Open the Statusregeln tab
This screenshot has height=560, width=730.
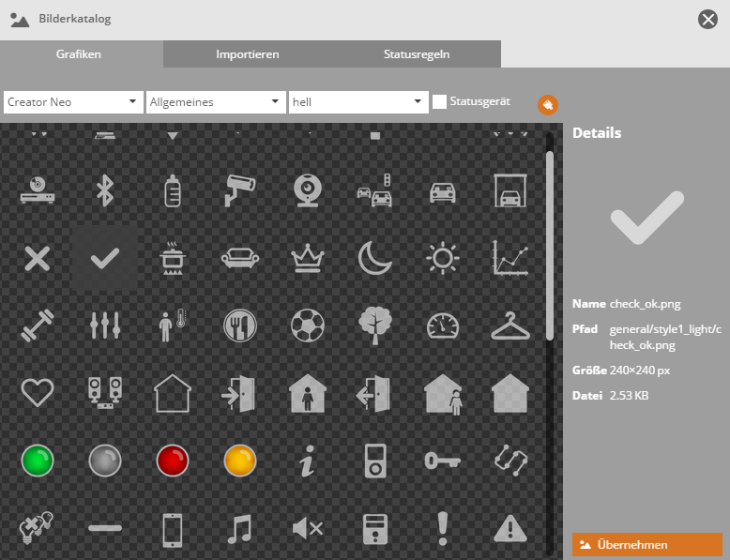pos(417,54)
